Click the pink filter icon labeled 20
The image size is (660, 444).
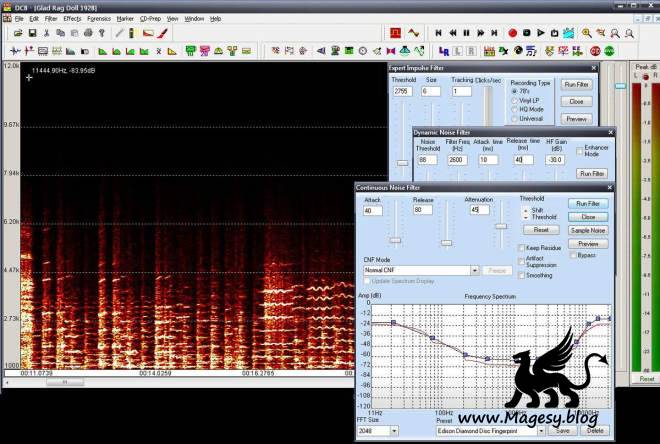click(x=205, y=51)
